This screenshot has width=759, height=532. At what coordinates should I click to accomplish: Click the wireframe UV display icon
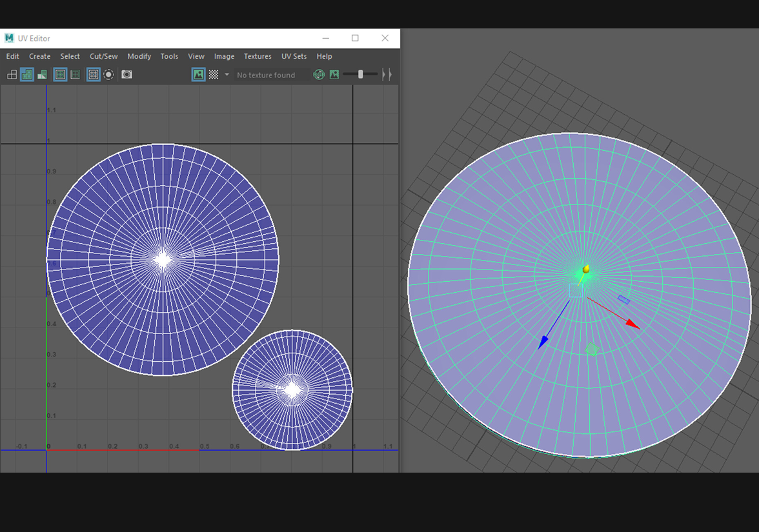[12, 75]
